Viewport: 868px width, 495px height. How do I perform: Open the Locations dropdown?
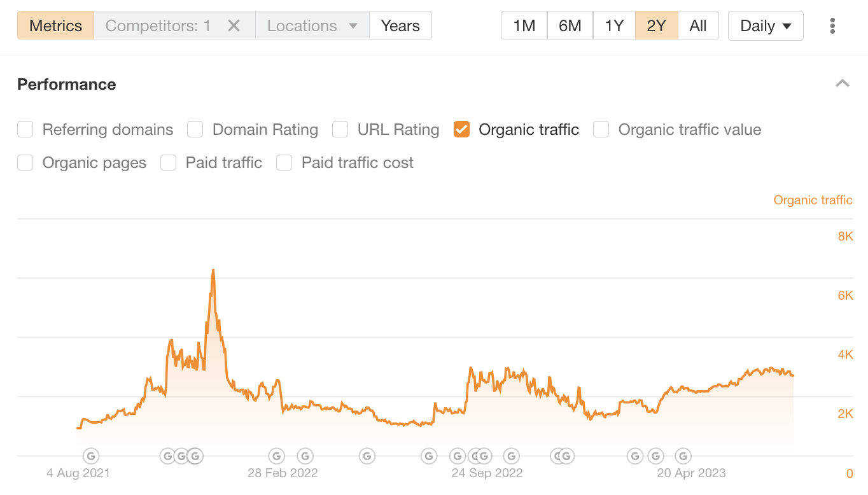pyautogui.click(x=312, y=25)
